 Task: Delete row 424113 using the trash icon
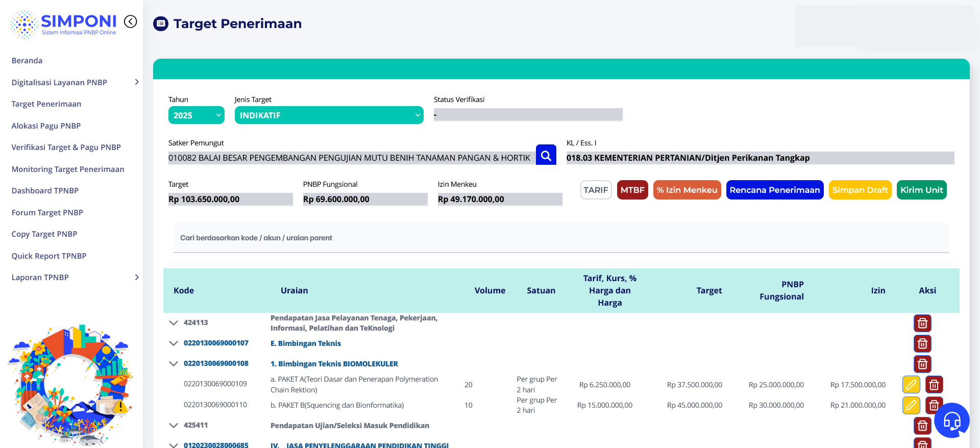(x=922, y=323)
